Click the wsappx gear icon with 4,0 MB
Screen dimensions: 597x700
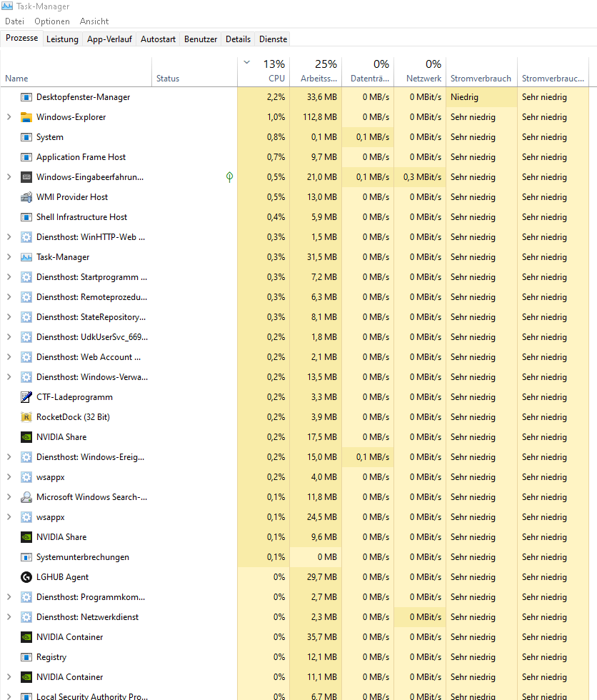point(26,477)
